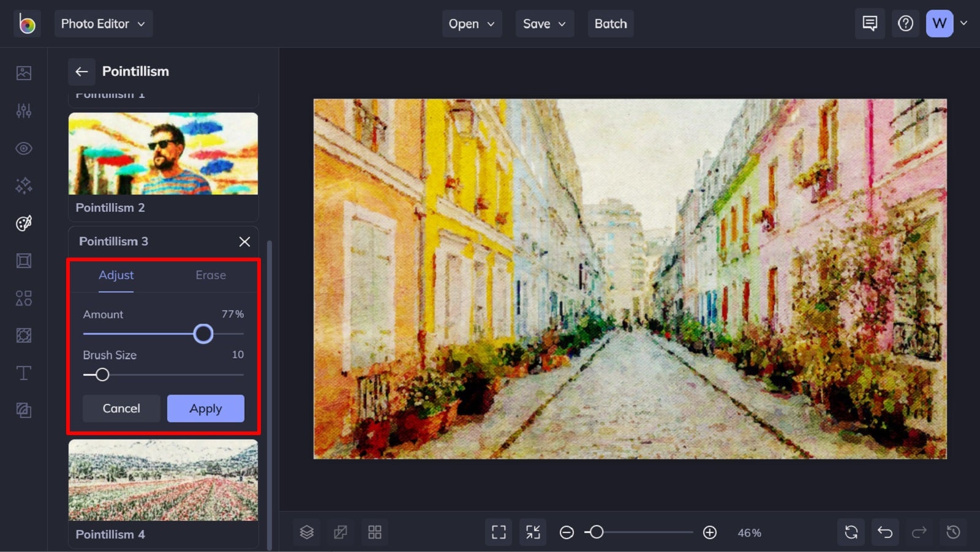Select the Frames tool

point(23,260)
